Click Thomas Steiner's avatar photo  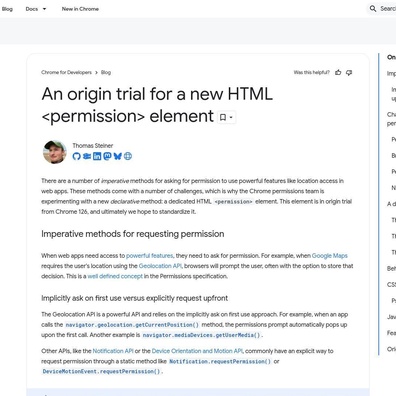click(54, 152)
